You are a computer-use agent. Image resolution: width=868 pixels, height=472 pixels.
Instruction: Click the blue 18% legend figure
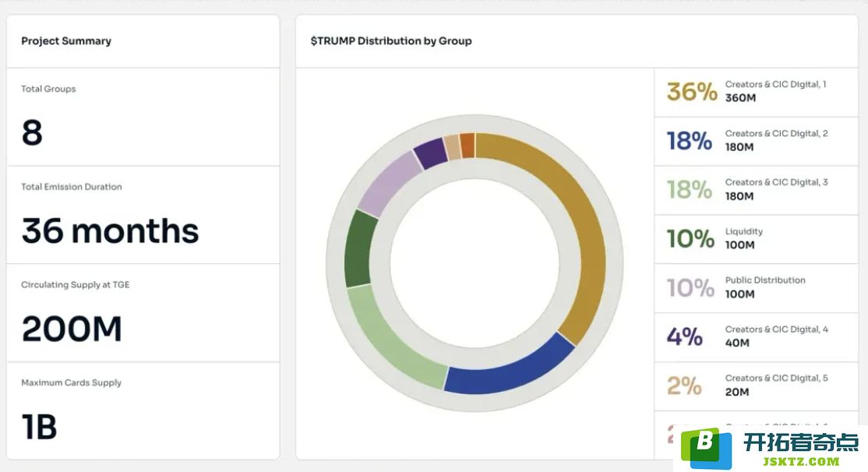click(x=690, y=140)
